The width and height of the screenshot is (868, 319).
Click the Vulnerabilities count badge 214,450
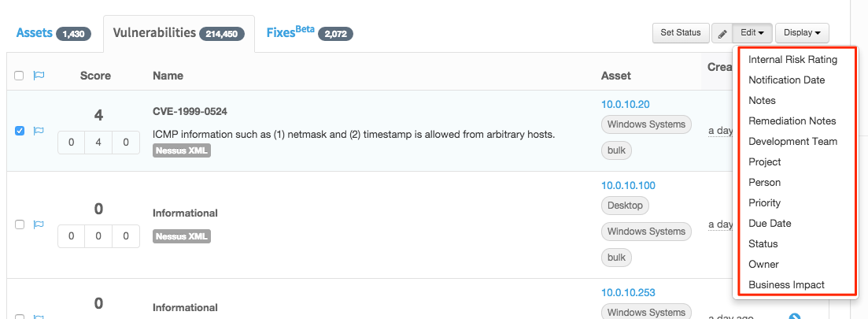[221, 34]
